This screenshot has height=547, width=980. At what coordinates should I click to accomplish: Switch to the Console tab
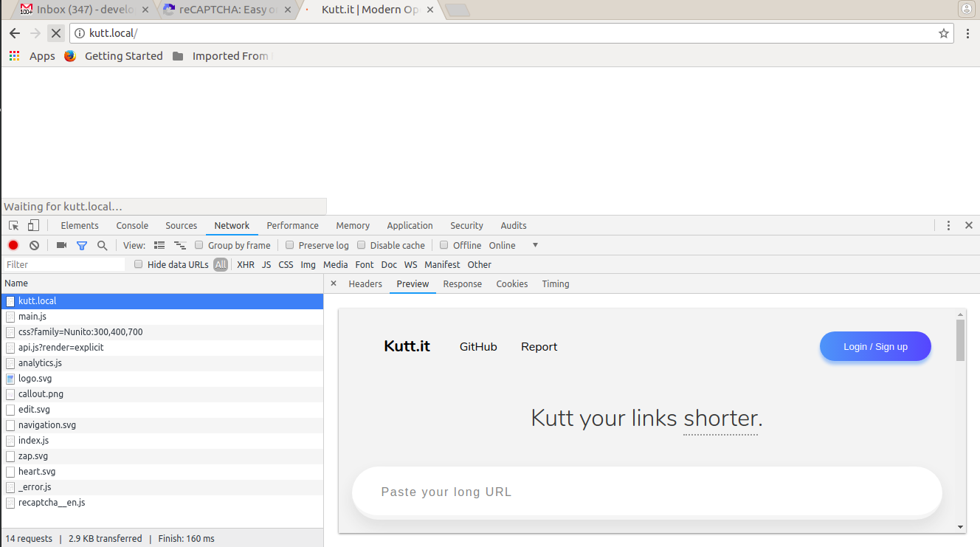[x=132, y=225]
